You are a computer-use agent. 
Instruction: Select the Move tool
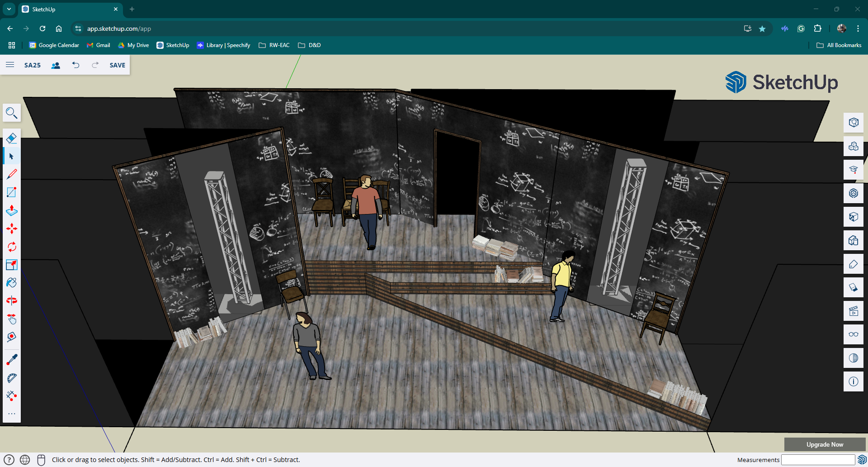pyautogui.click(x=12, y=229)
